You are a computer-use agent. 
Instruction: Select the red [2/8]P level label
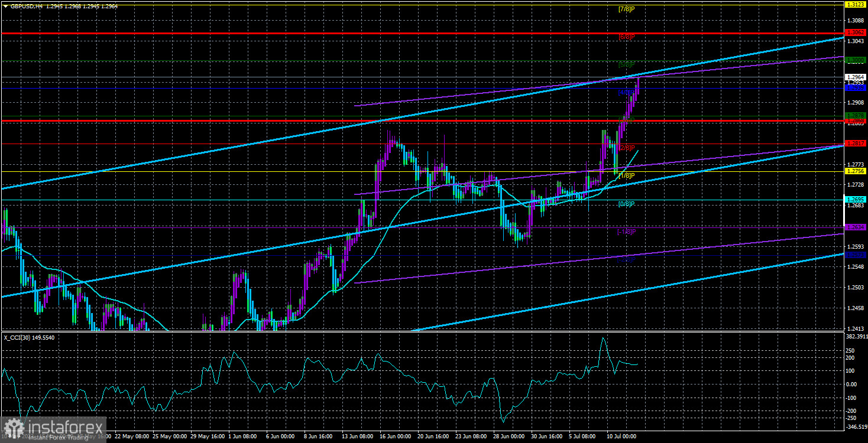[626, 148]
